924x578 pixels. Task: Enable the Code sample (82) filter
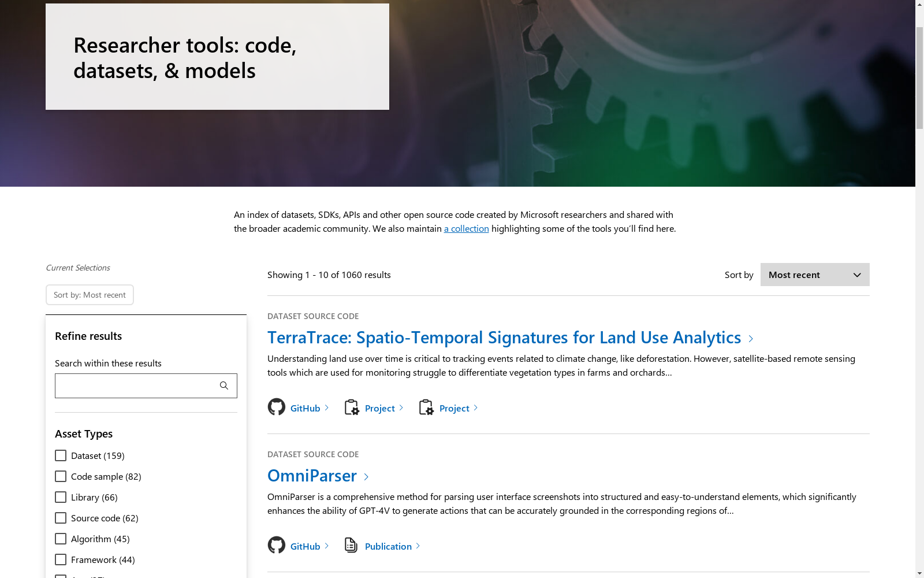pyautogui.click(x=61, y=476)
